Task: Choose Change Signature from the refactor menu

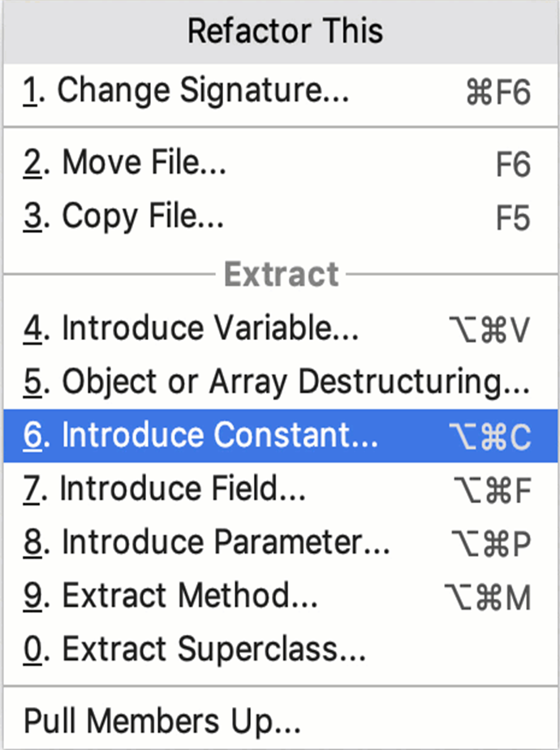Action: click(187, 92)
